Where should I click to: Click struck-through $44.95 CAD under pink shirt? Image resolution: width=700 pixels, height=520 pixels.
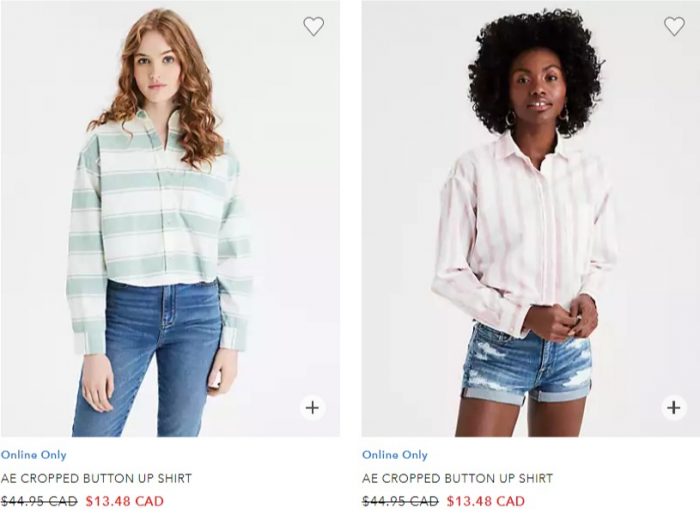tap(400, 501)
